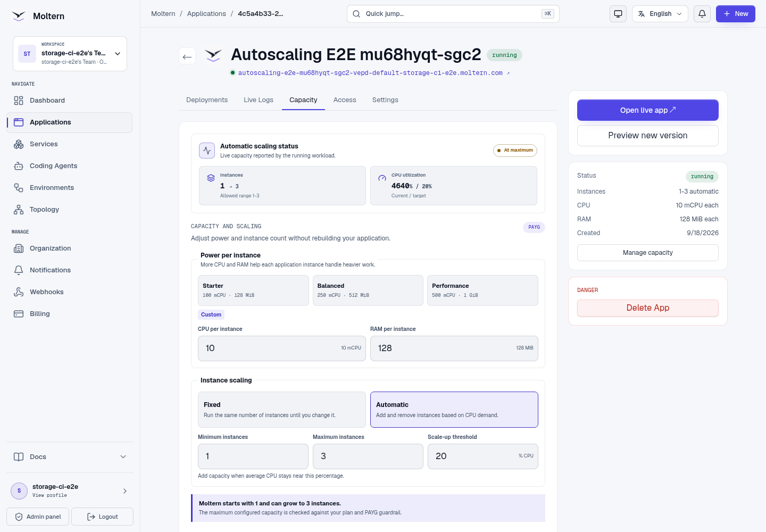Open Billing page
766x532 pixels.
click(69, 314)
